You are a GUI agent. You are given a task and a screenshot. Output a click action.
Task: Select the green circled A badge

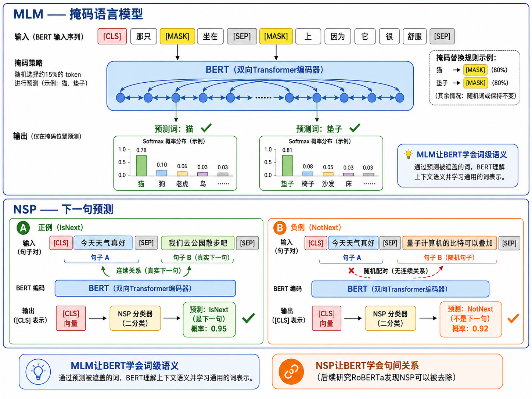coord(24,228)
